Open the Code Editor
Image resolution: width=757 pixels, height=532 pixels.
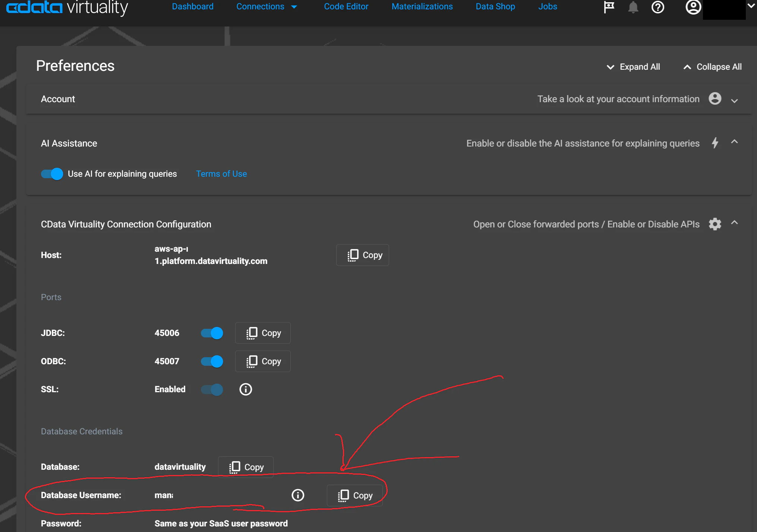[x=346, y=7]
